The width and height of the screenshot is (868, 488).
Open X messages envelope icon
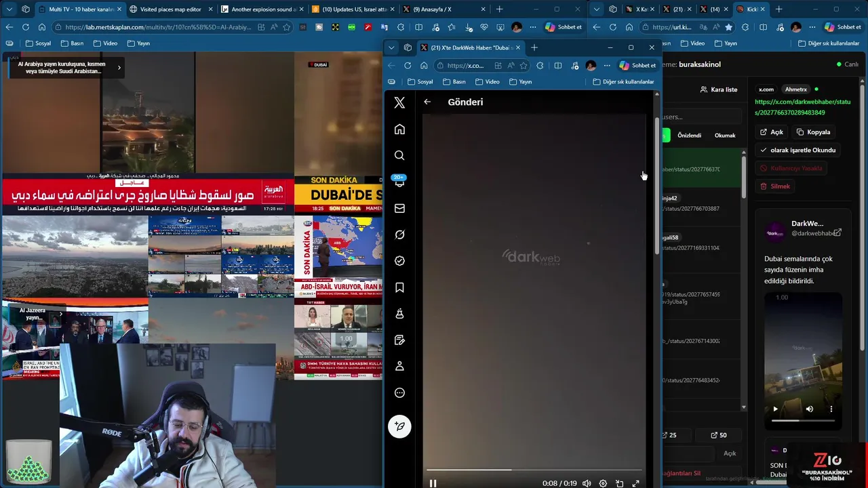point(399,208)
